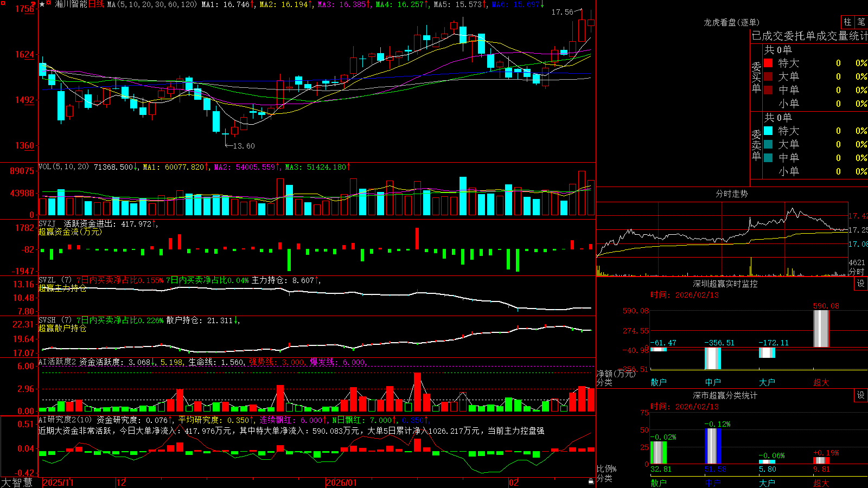Click the 12 month marker on timeline
This screenshot has width=868, height=488.
122,483
